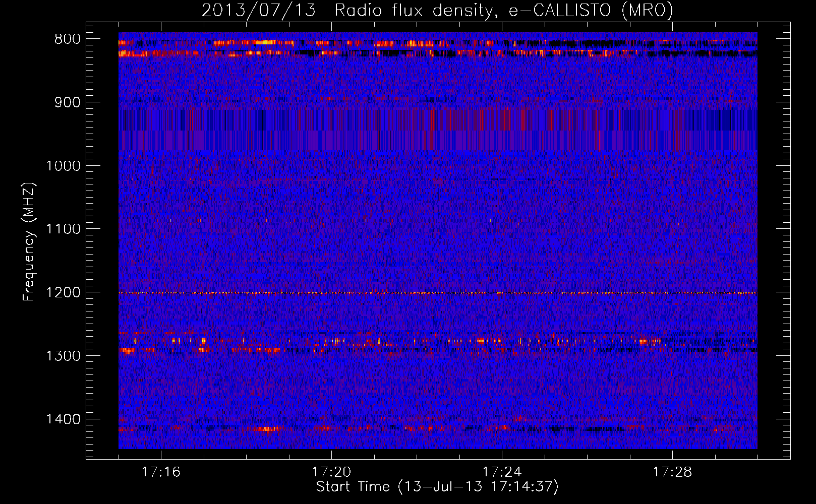
Task: Click the 'Frequency (MHZ)' axis label
Action: click(x=29, y=242)
